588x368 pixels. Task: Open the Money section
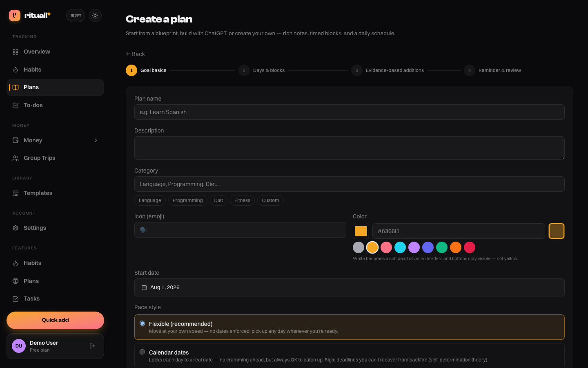[55, 140]
